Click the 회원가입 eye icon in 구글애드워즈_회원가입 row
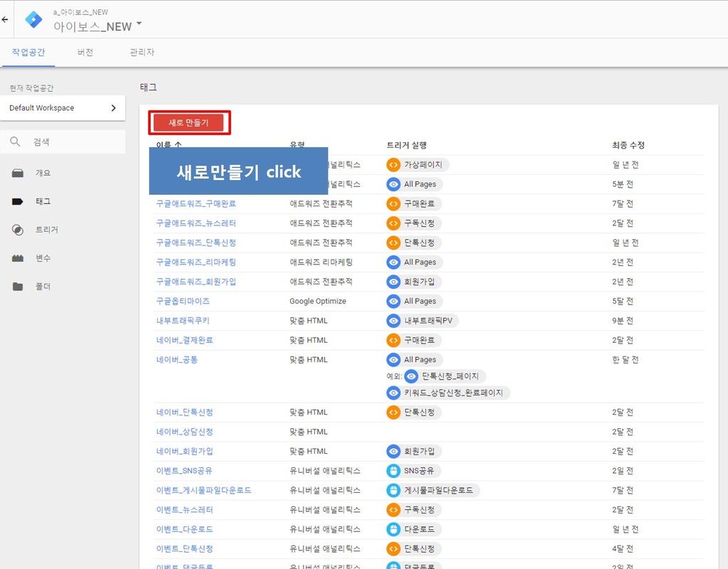The image size is (728, 569). pyautogui.click(x=393, y=282)
